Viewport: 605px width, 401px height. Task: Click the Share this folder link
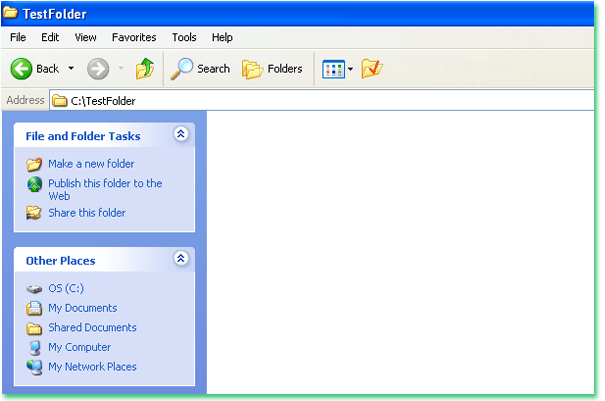pos(87,213)
